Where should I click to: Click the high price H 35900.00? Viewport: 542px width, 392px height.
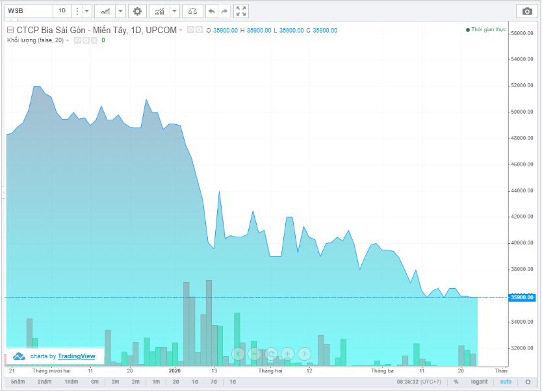coord(256,31)
